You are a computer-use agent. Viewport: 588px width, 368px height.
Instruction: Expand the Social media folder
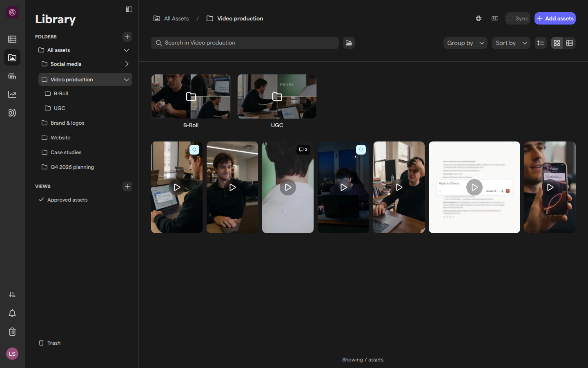click(x=127, y=64)
